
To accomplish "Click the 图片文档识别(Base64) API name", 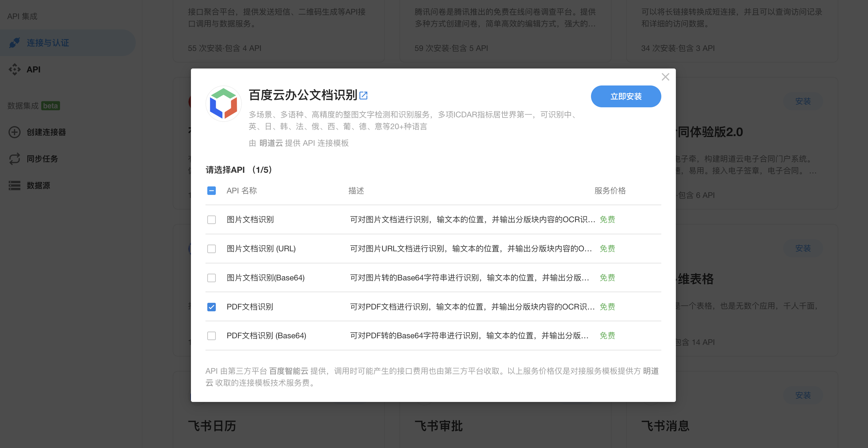I will click(265, 277).
